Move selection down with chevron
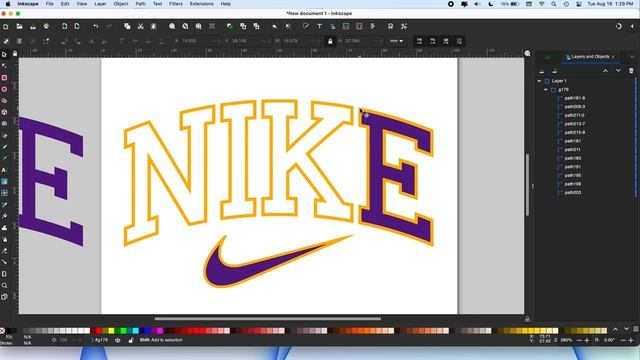The height and width of the screenshot is (360, 640). point(618,71)
